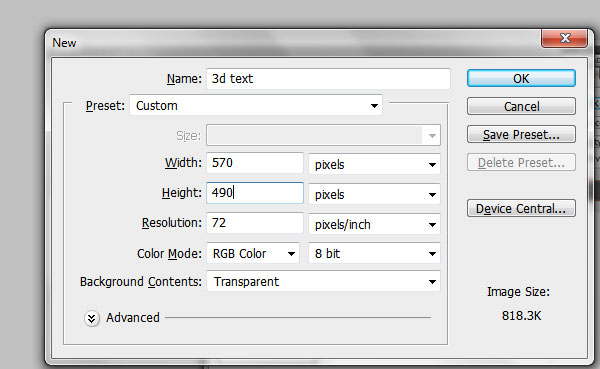Click OK to create the document
This screenshot has width=600, height=369.
click(x=521, y=78)
